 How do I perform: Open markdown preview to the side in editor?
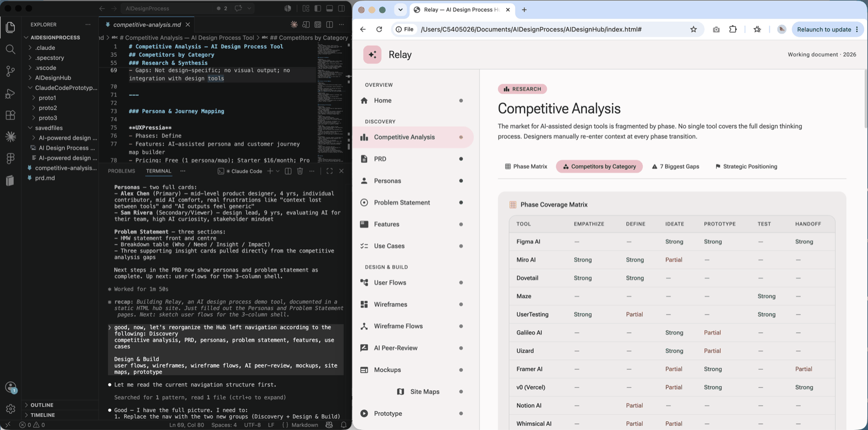coord(306,24)
